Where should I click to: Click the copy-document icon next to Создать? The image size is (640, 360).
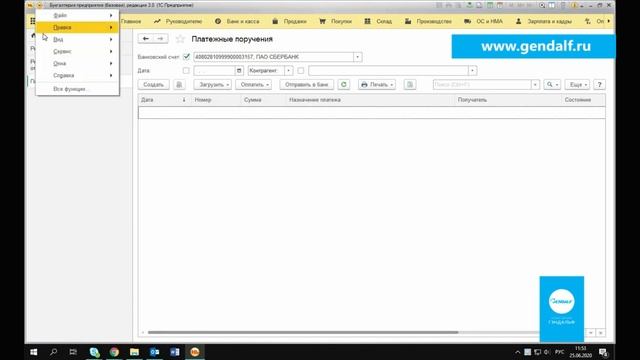coord(179,84)
